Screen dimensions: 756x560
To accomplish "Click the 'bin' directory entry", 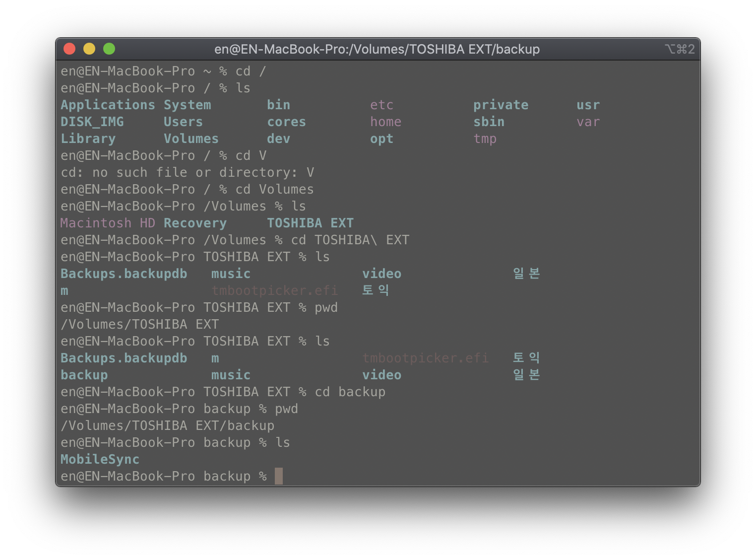I will [x=279, y=105].
